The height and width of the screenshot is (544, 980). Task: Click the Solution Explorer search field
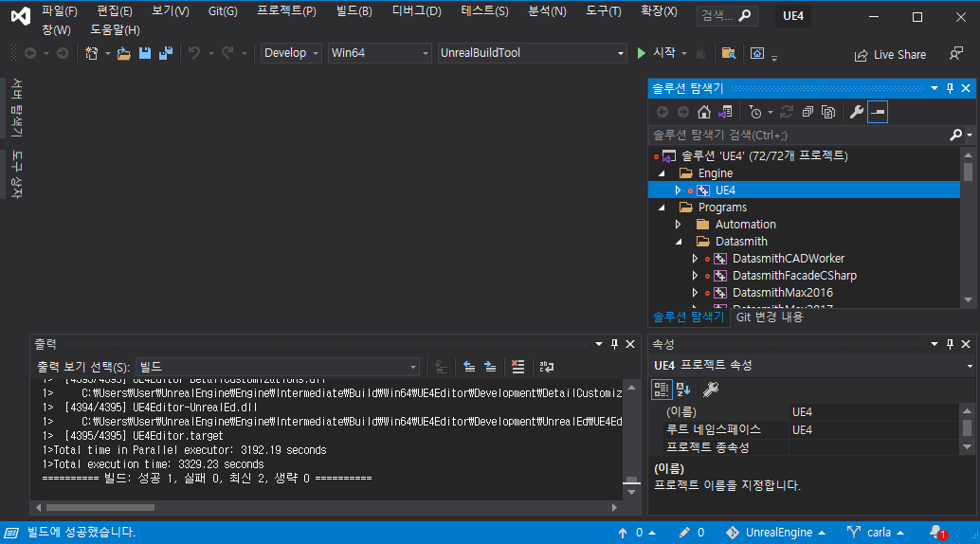pos(799,136)
